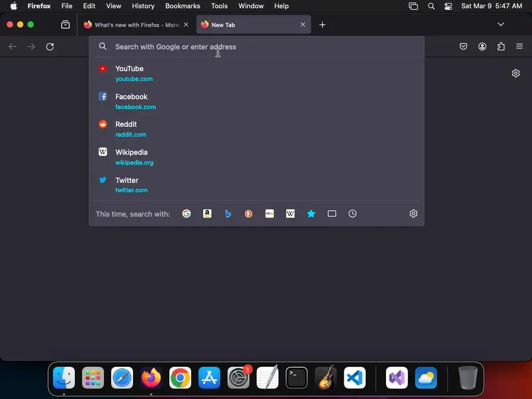Open a new tab with plus button

(322, 25)
